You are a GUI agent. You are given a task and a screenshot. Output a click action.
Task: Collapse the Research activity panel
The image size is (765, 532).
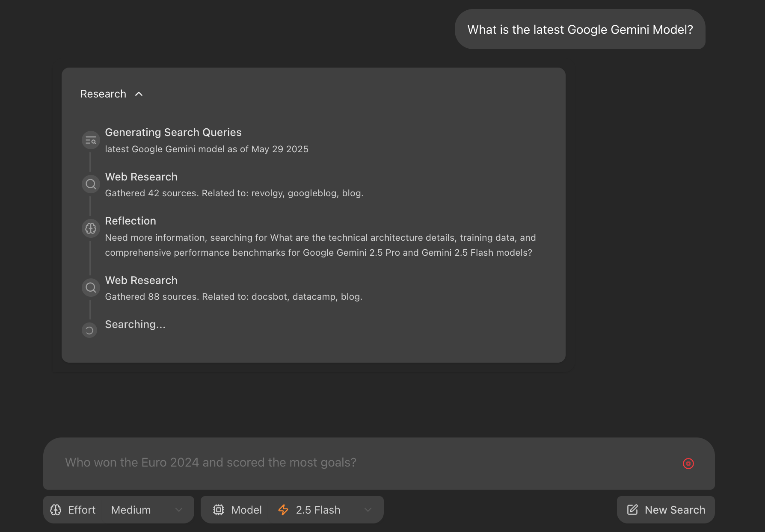point(138,94)
